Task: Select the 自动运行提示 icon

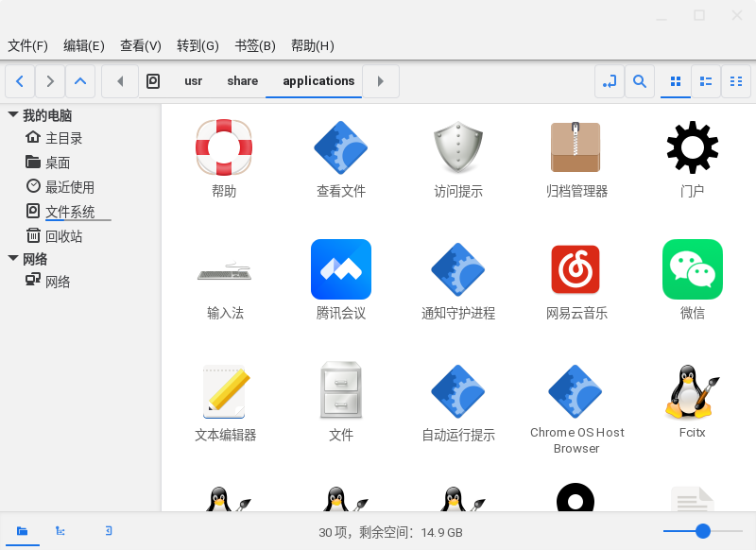Action: point(458,391)
